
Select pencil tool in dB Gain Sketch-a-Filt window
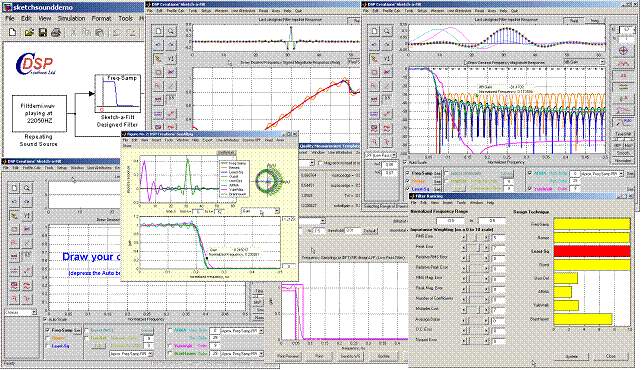point(374,58)
